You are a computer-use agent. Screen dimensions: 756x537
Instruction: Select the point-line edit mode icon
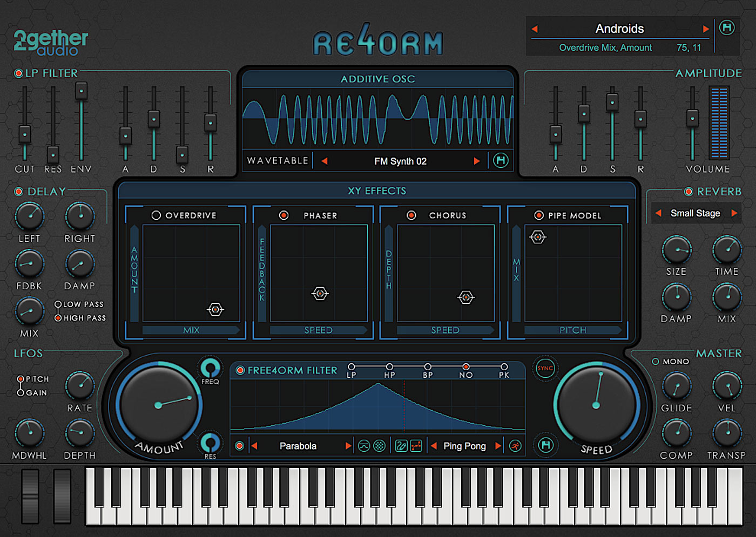tap(416, 446)
